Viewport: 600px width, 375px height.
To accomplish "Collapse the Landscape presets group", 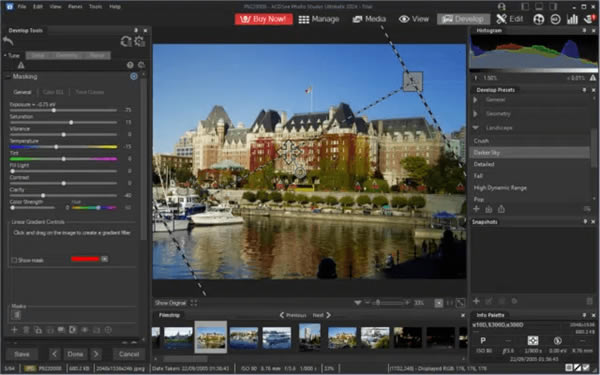I will pyautogui.click(x=476, y=128).
